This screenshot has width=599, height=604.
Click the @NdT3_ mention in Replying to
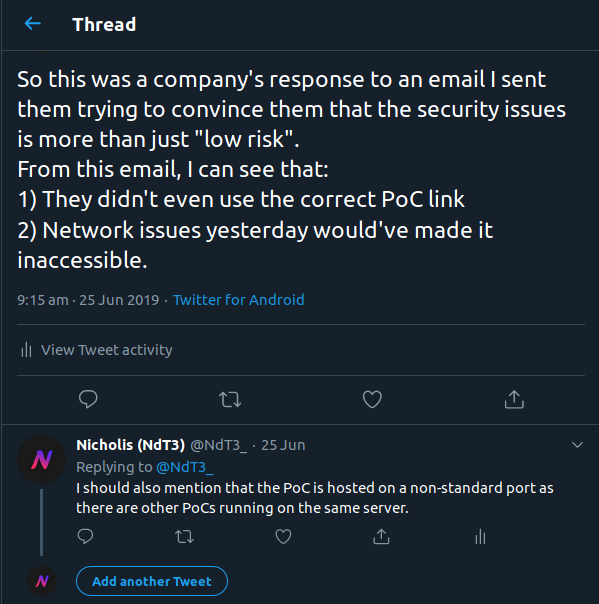click(185, 467)
